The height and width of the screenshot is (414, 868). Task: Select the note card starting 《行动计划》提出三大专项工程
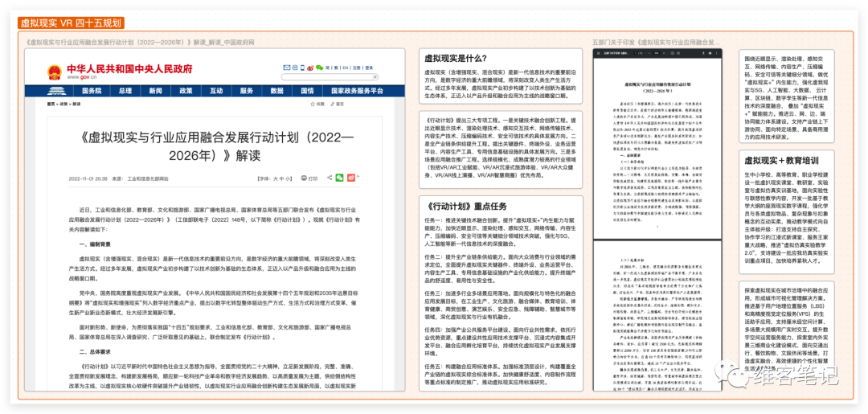click(x=501, y=150)
